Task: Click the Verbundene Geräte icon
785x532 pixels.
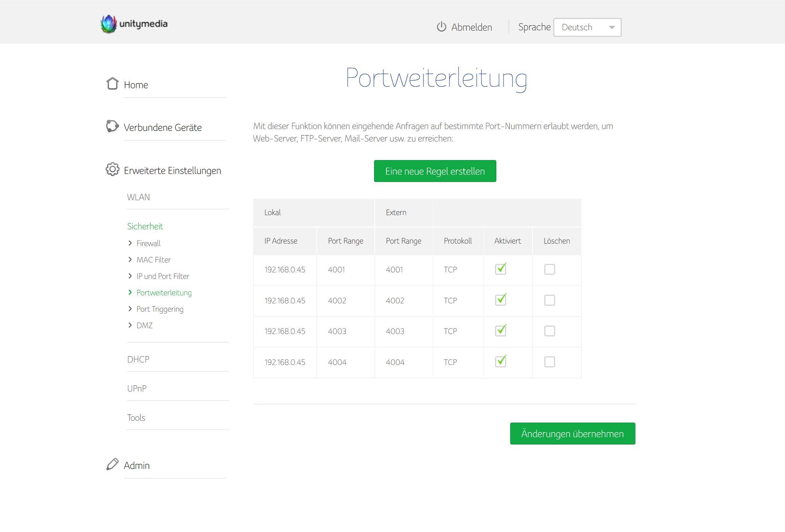Action: (112, 126)
